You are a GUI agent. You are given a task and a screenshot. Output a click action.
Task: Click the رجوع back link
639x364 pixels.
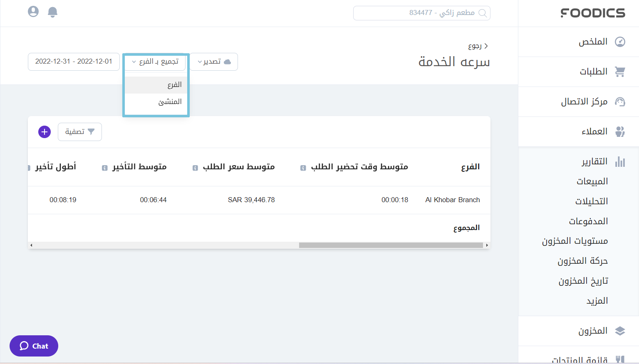(477, 46)
